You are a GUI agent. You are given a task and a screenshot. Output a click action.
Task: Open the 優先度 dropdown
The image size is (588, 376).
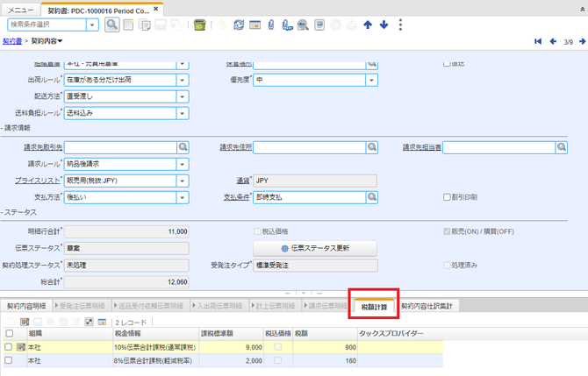click(371, 80)
